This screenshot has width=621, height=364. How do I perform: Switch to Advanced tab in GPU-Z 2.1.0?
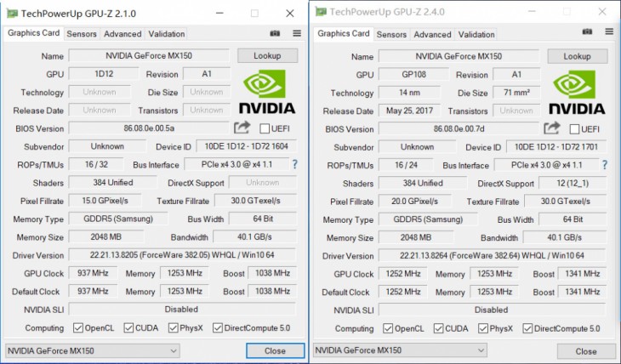122,34
